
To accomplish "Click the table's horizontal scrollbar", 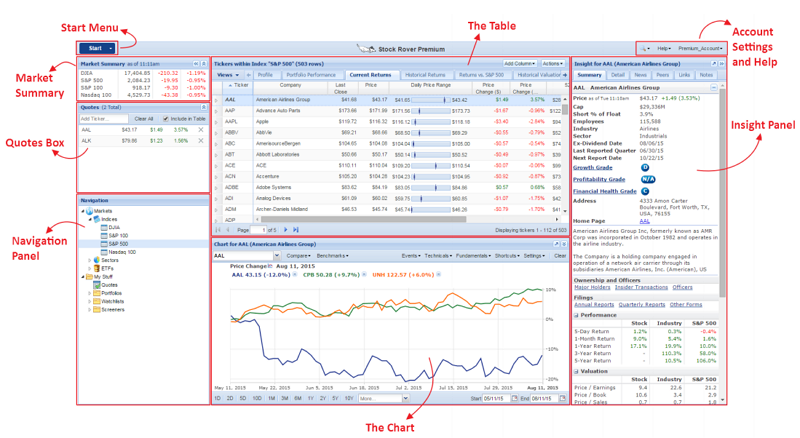I will click(x=364, y=220).
